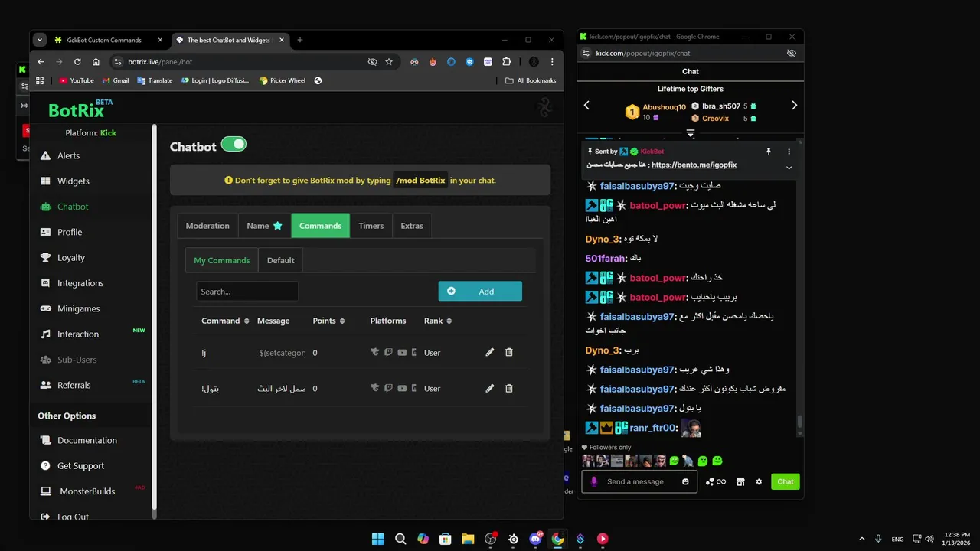Screen dimensions: 980x551
Task: Show hidden system tray icons
Action: point(862,539)
